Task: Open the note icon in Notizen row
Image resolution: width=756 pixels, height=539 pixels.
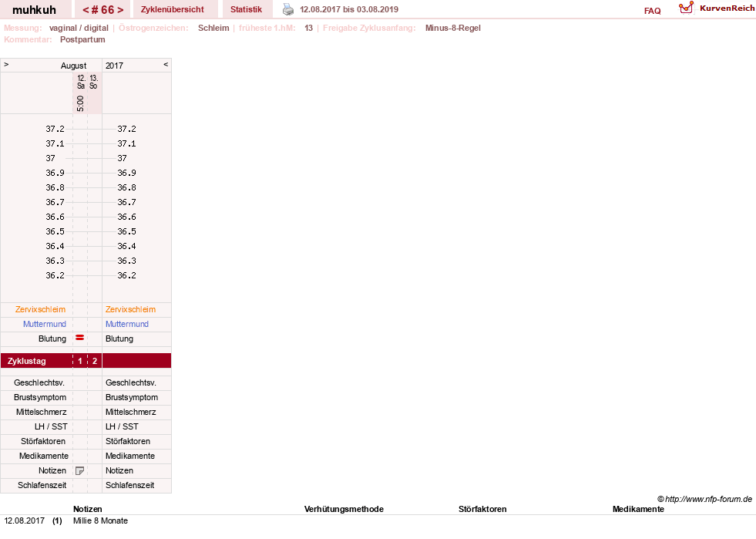Action: [79, 470]
